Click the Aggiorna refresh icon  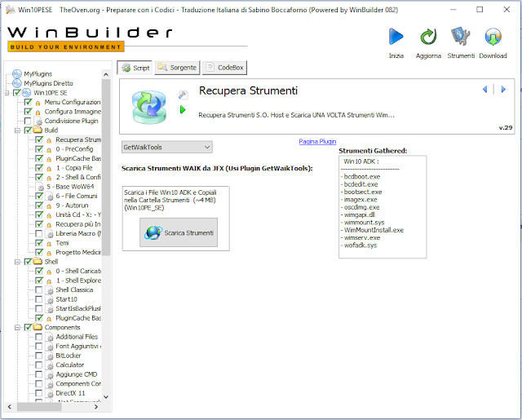(x=428, y=37)
